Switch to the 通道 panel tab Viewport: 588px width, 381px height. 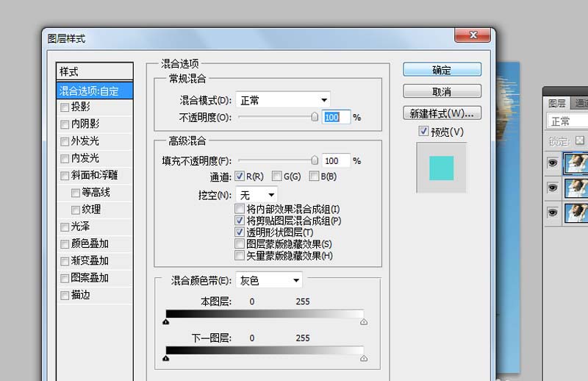click(581, 103)
